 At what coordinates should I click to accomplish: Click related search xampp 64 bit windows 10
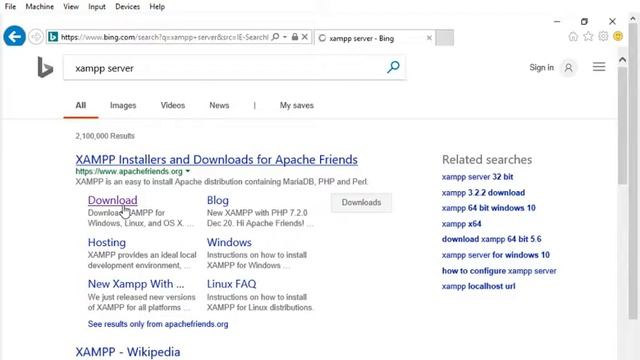click(x=489, y=208)
